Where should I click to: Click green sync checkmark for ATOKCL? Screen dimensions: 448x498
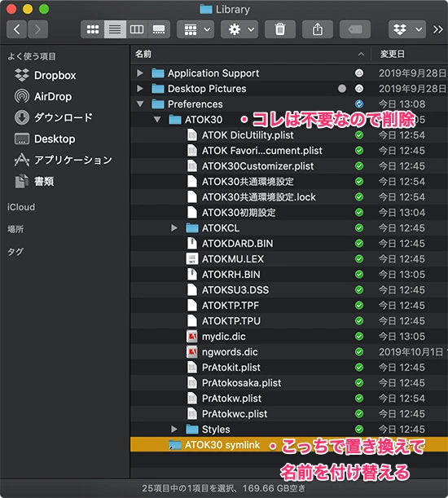point(359,227)
